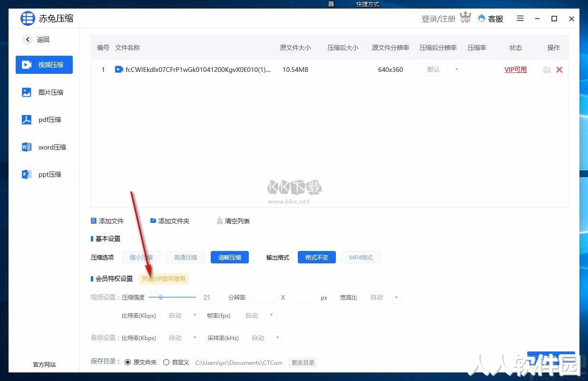
Task: Click the 赤兔压缩 app logo icon
Action: (28, 19)
